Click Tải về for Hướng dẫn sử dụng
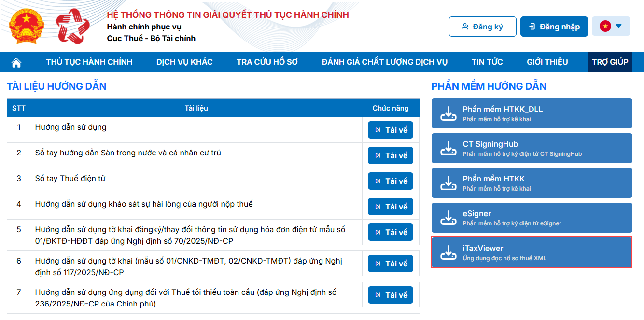Viewport: 644px width, 320px height. (x=391, y=130)
